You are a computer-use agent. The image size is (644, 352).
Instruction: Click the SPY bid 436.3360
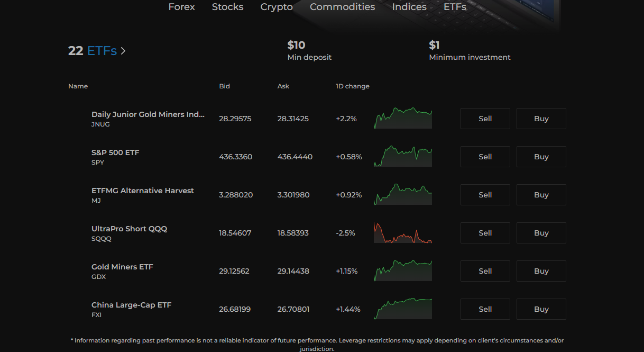(236, 157)
